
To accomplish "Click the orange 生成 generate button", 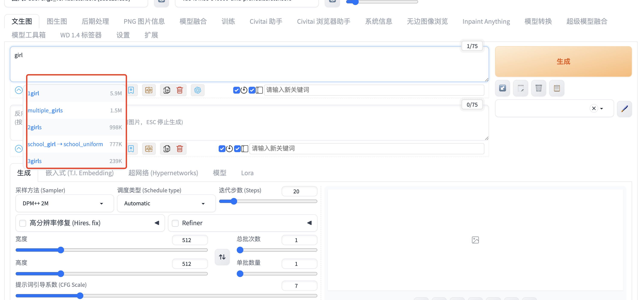I will coord(563,61).
